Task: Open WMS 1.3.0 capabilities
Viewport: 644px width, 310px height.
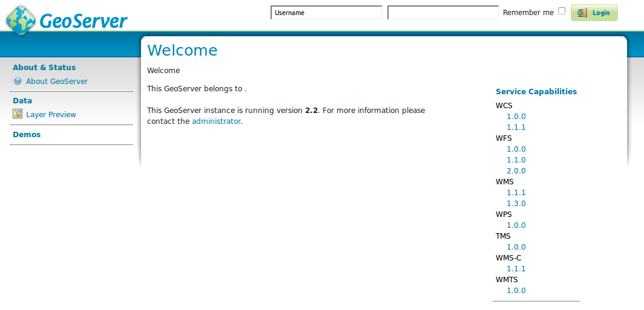Action: click(516, 204)
